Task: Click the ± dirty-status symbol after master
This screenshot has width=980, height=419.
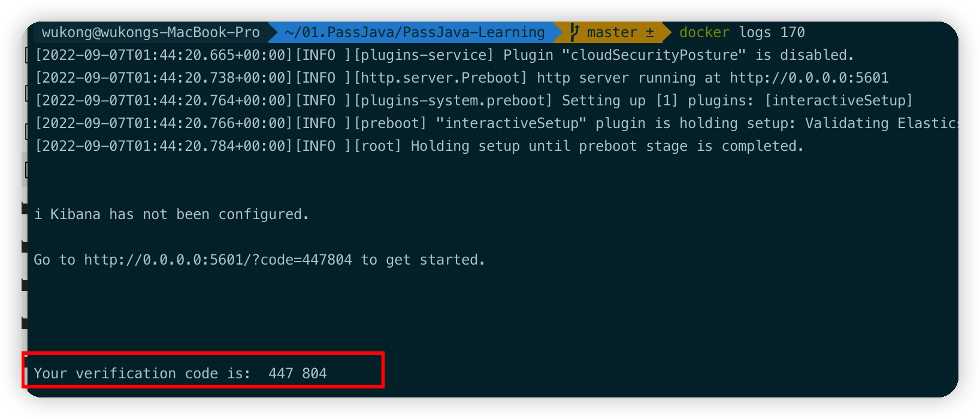Action: [650, 32]
